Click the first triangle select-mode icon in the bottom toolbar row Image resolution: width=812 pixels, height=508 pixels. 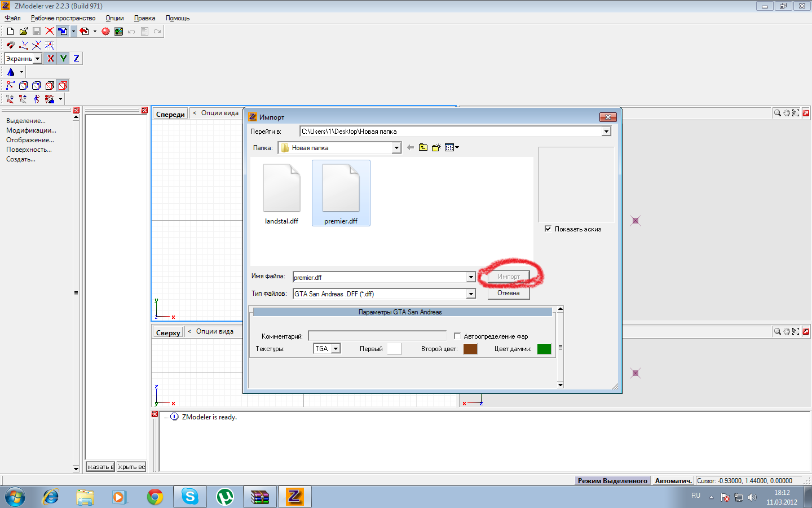pos(10,99)
